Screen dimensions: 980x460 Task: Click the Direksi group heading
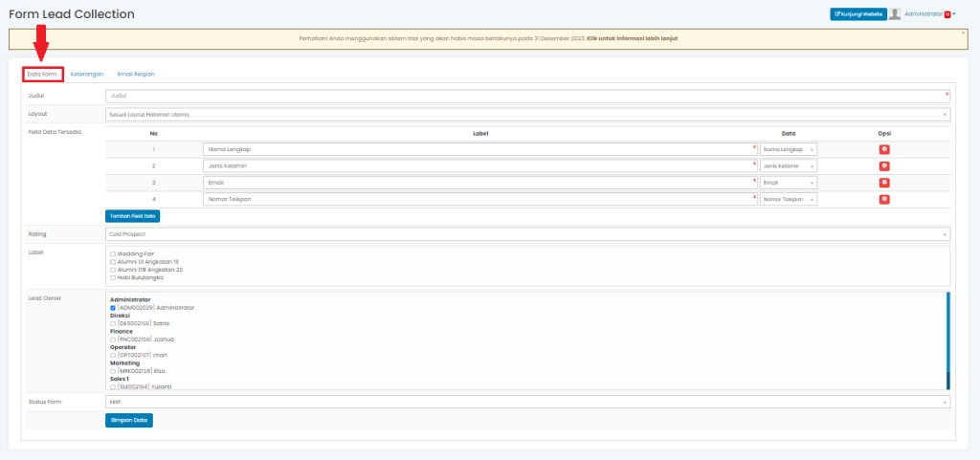[x=120, y=316]
